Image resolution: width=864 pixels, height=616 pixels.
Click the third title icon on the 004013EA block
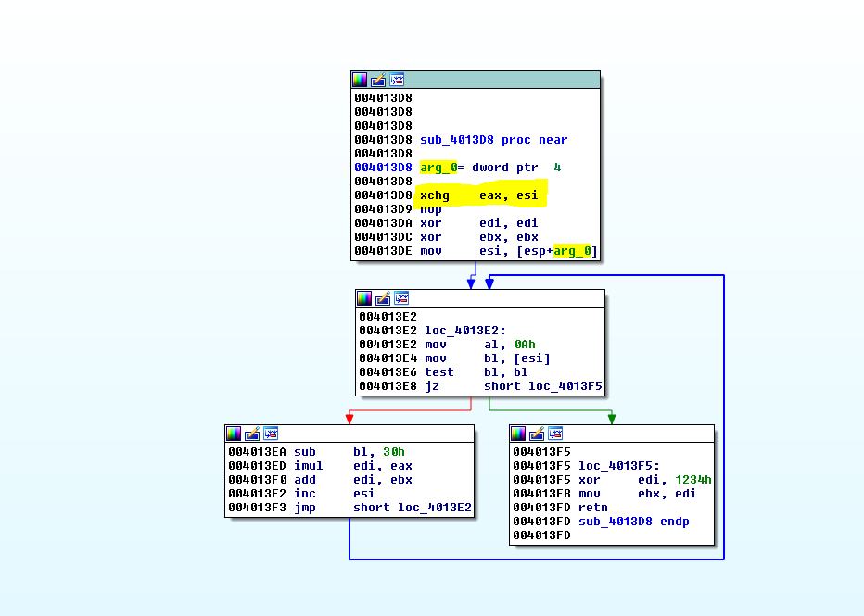[271, 434]
